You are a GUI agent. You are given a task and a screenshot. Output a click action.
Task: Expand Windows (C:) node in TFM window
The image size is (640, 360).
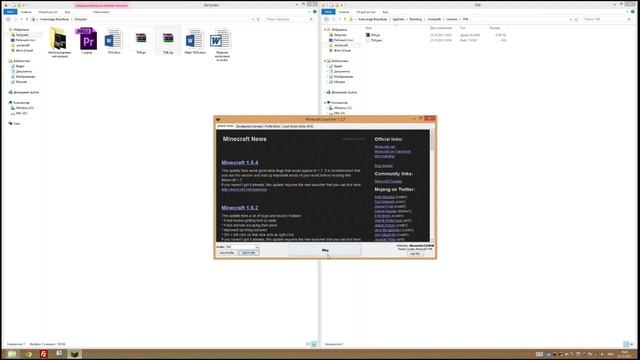[327, 108]
